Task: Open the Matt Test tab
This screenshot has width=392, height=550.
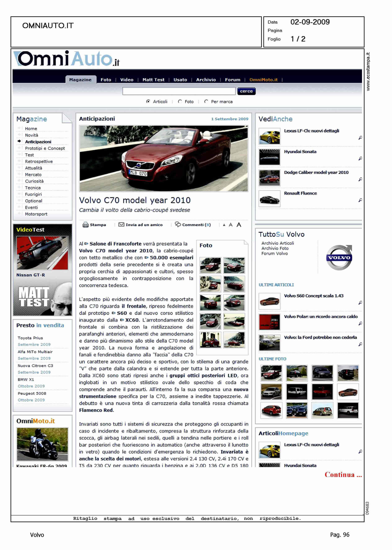Action: pos(153,80)
